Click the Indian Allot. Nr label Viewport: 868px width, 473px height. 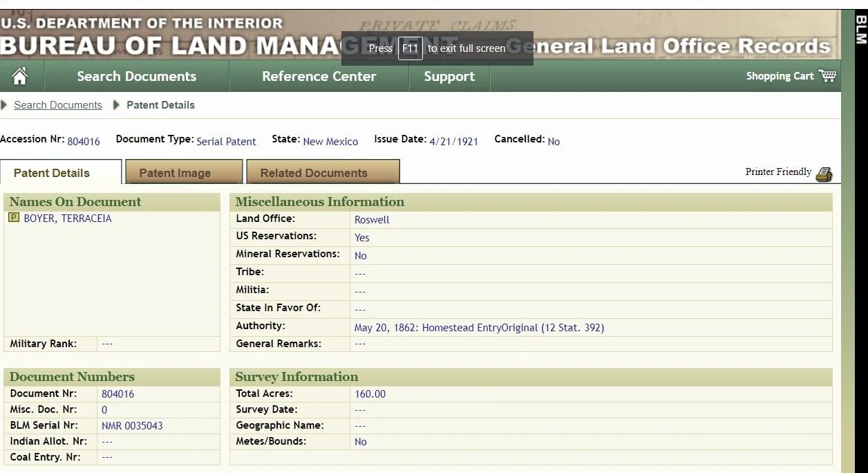coord(48,441)
